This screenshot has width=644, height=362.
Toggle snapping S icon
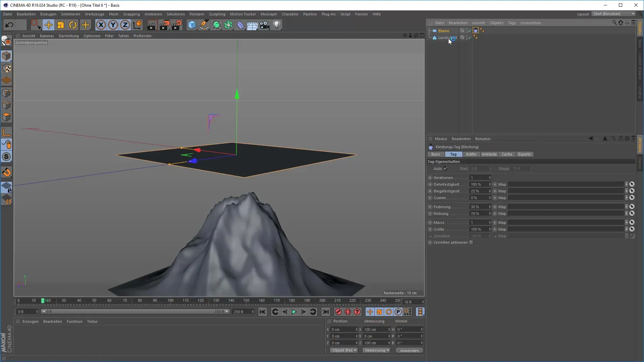(x=6, y=157)
